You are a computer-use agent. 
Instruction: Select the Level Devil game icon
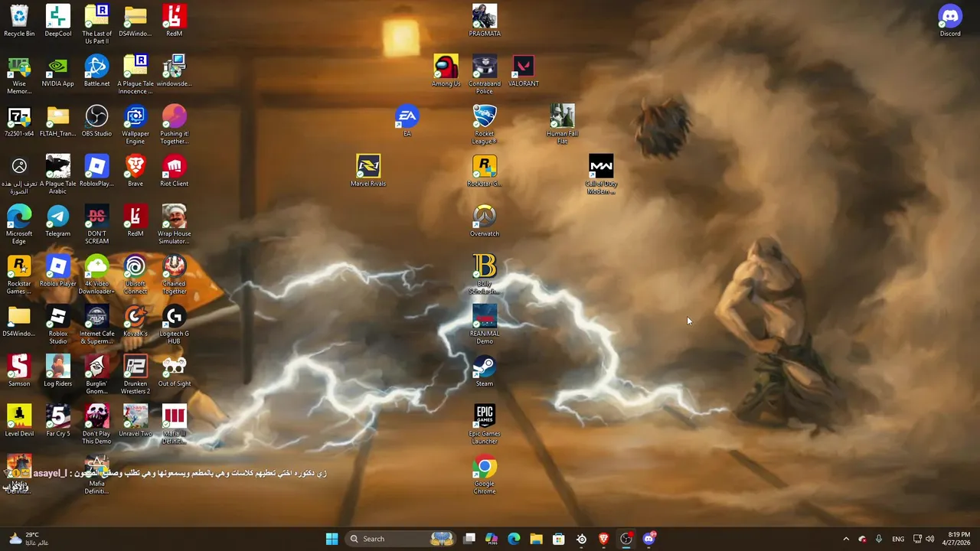point(19,421)
